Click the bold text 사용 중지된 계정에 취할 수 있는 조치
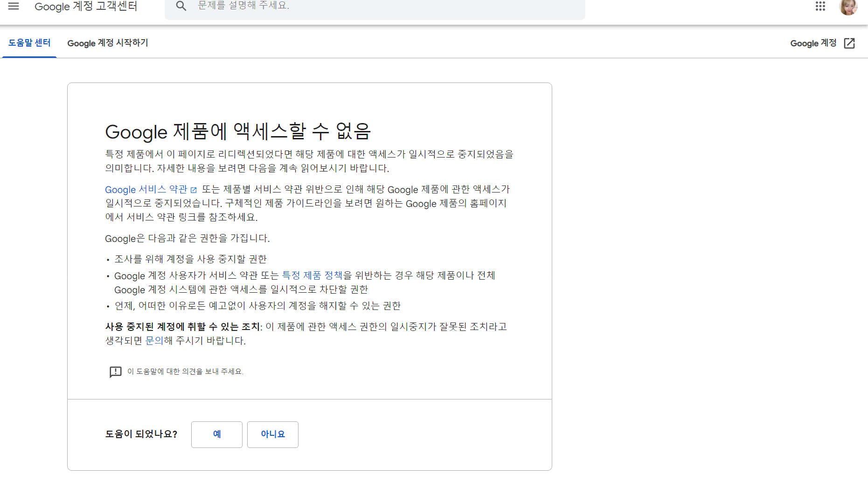The height and width of the screenshot is (488, 868). click(x=182, y=327)
